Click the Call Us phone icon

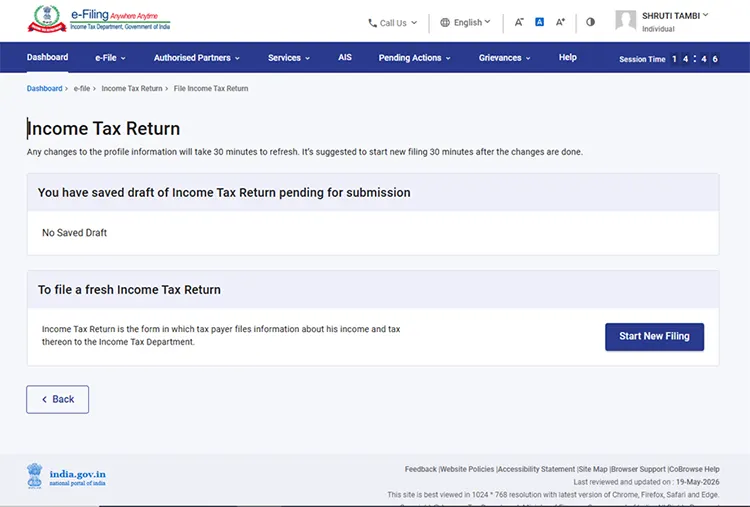pyautogui.click(x=372, y=23)
